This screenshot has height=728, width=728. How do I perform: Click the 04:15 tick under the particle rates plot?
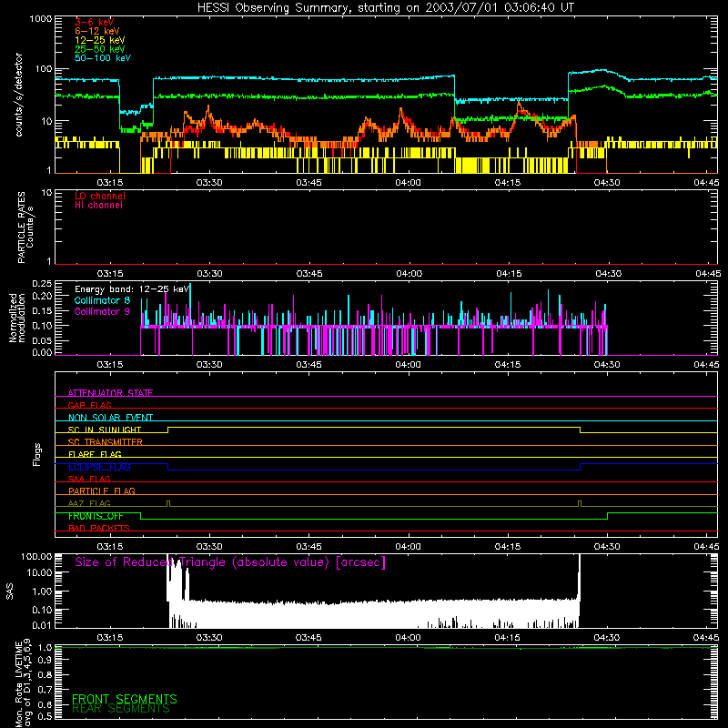509,274
